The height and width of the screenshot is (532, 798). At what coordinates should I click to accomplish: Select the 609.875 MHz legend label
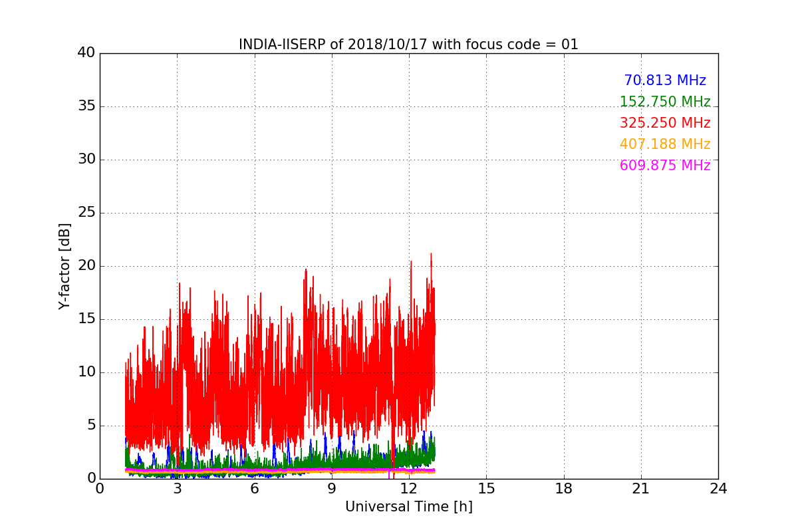(x=665, y=166)
